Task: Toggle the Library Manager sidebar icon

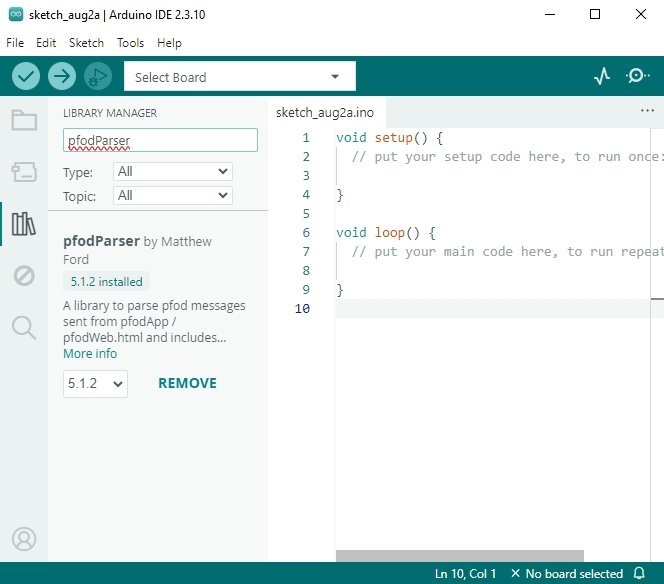Action: point(24,224)
